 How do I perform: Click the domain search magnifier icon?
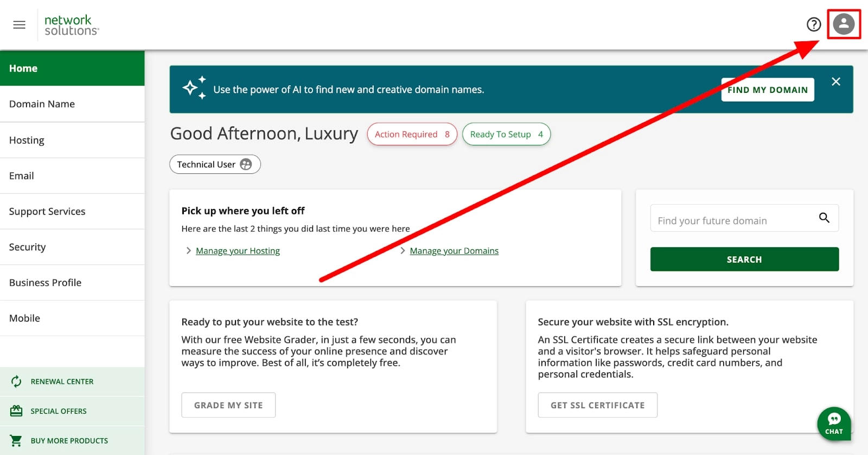824,218
